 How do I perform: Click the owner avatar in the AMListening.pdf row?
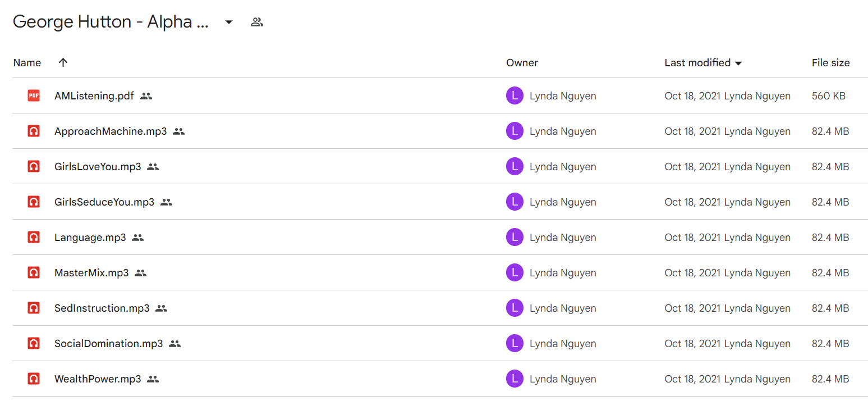515,96
